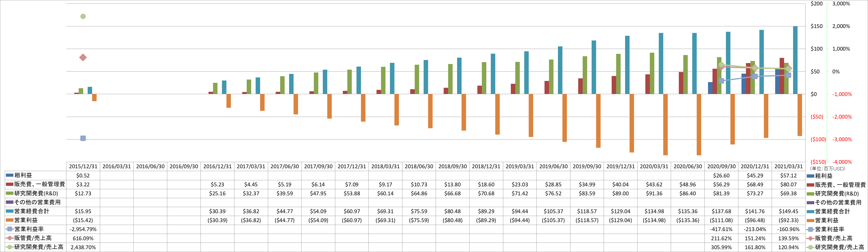
Task: Click the blue 粗利益 legend swatch in left table
Action: point(9,175)
